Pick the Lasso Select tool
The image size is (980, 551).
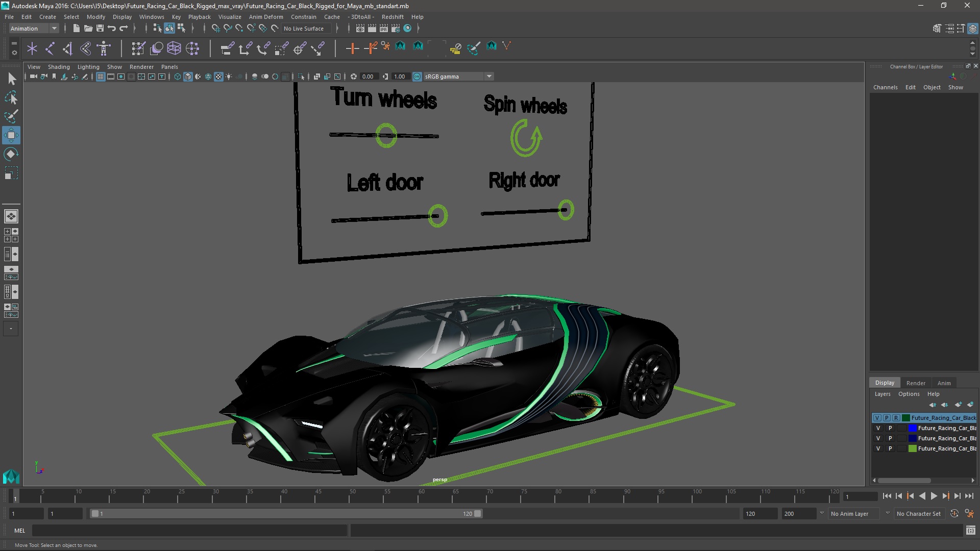tap(11, 97)
